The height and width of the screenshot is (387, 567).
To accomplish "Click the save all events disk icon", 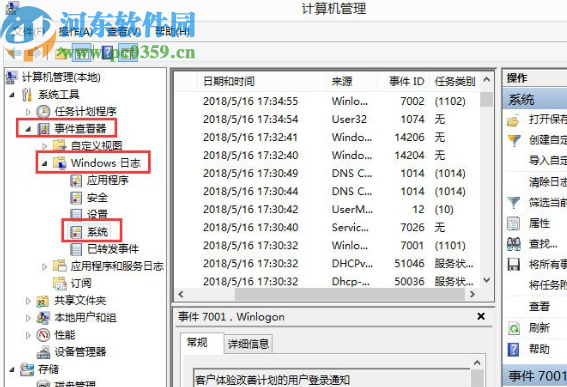I will (x=513, y=265).
